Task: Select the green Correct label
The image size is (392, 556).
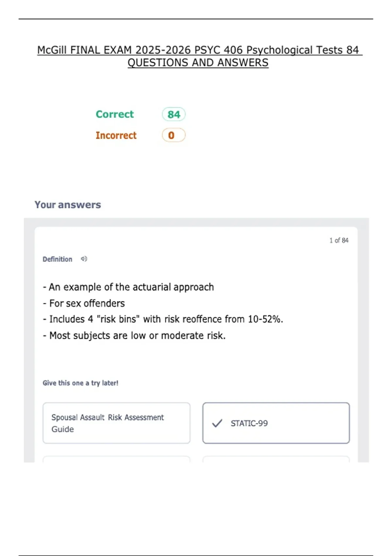Action: (115, 114)
